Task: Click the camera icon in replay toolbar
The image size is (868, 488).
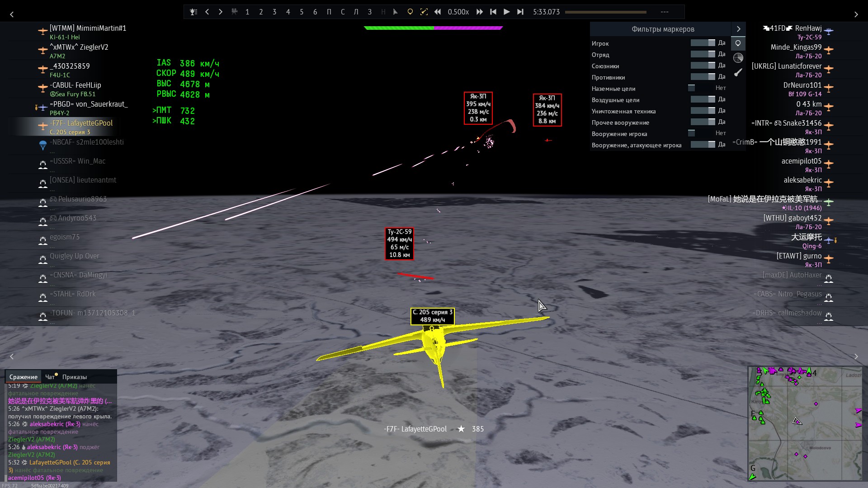Action: [234, 12]
